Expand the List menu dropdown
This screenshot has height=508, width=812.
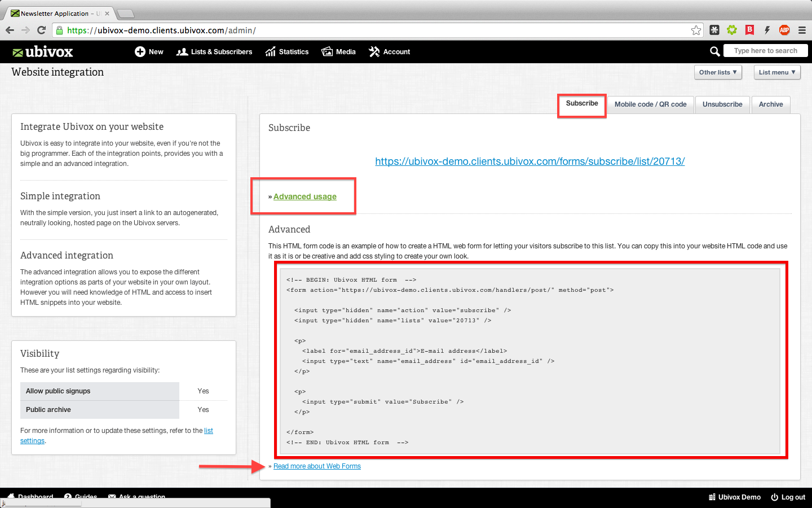point(777,72)
